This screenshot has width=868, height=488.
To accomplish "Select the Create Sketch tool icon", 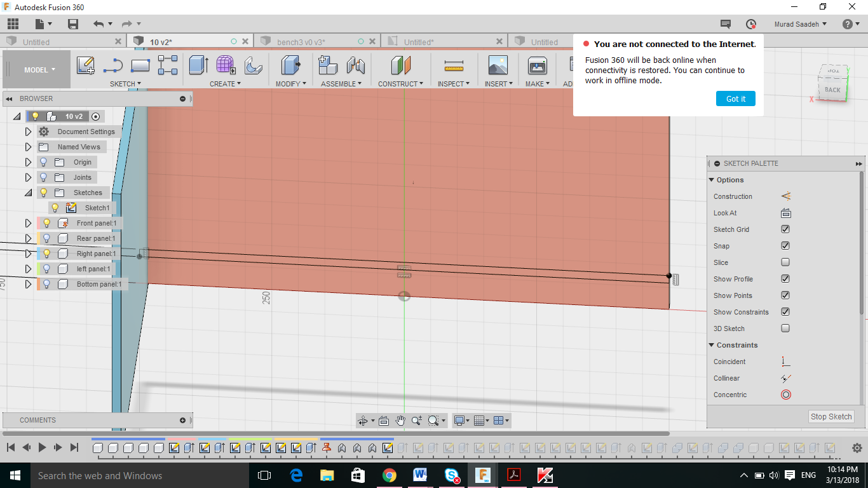I will [86, 65].
